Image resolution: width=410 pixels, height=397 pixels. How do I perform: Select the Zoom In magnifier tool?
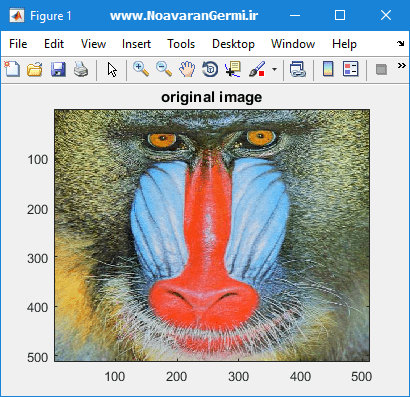(141, 69)
